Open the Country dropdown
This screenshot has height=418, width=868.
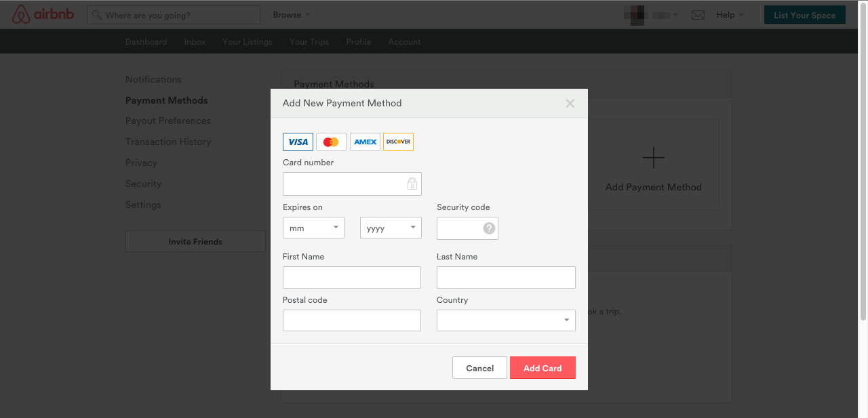tap(506, 320)
